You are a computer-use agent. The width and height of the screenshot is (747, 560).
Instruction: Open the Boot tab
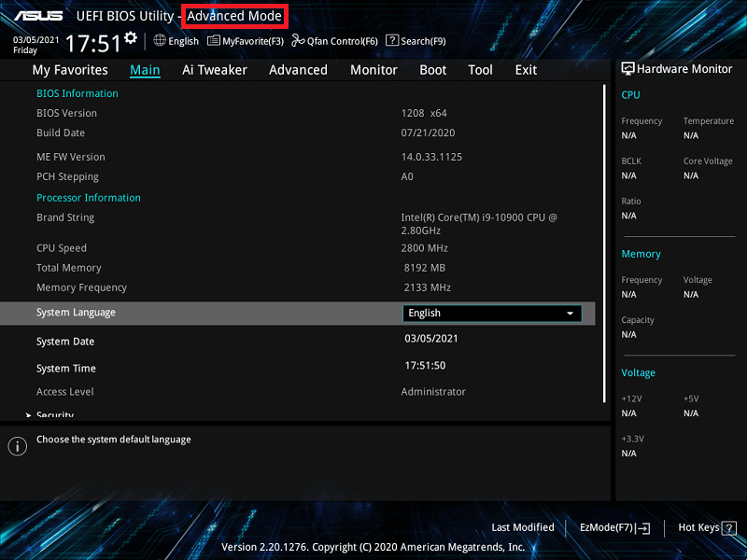[x=432, y=70]
